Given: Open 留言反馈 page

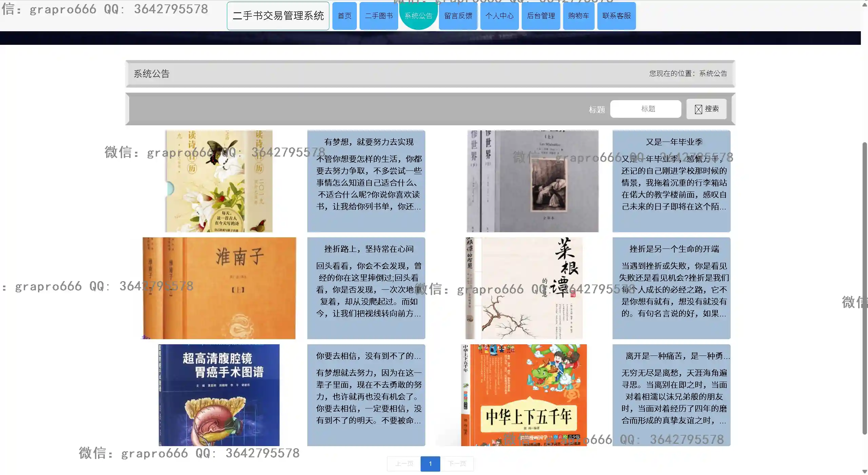Looking at the screenshot, I should tap(458, 16).
